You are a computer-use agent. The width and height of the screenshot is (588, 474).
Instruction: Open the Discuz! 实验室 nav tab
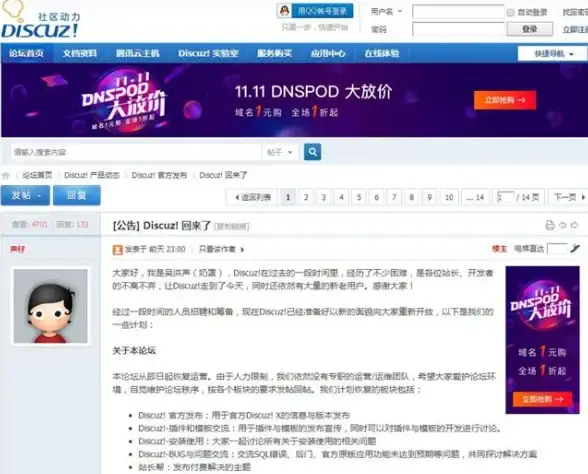208,53
